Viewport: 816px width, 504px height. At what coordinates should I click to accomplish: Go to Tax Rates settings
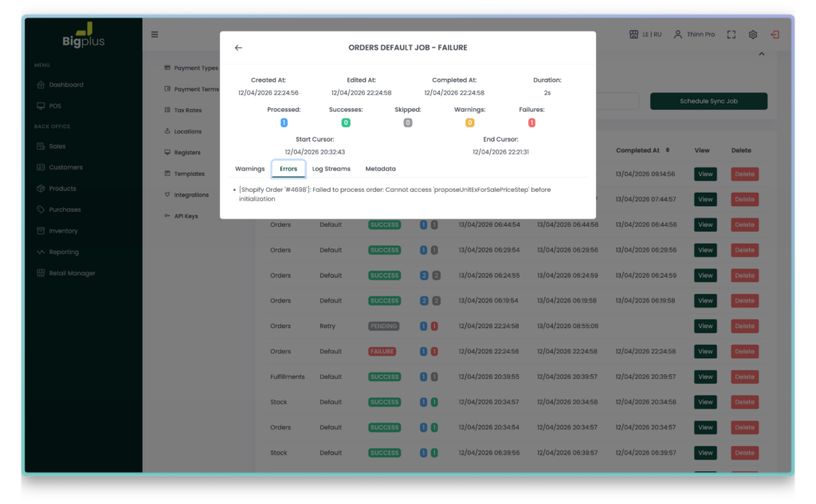(x=182, y=110)
